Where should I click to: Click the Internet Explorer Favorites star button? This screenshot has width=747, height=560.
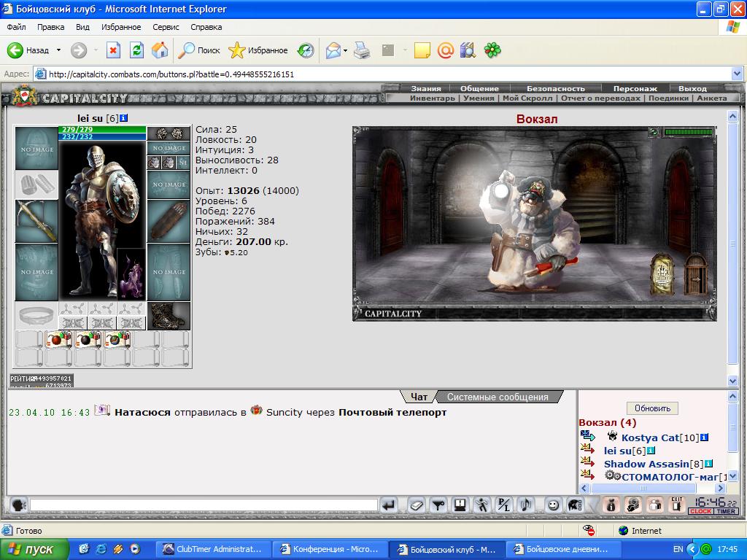coord(258,50)
